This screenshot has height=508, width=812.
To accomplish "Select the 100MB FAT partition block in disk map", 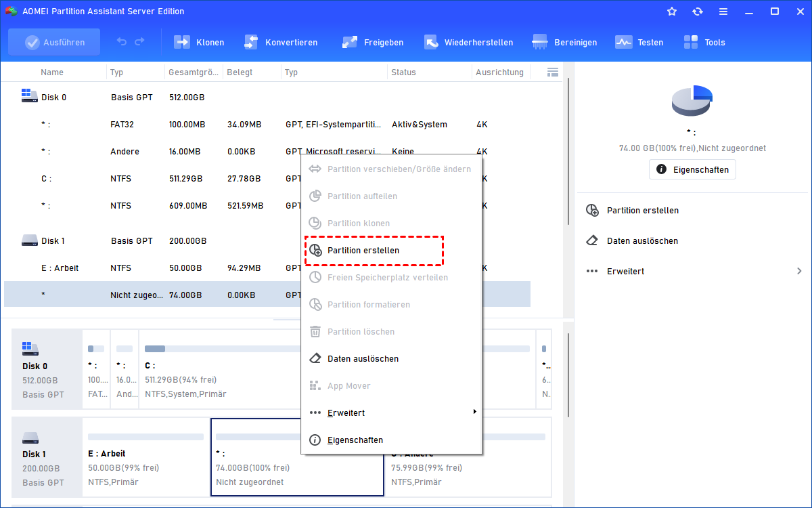I will click(x=96, y=369).
